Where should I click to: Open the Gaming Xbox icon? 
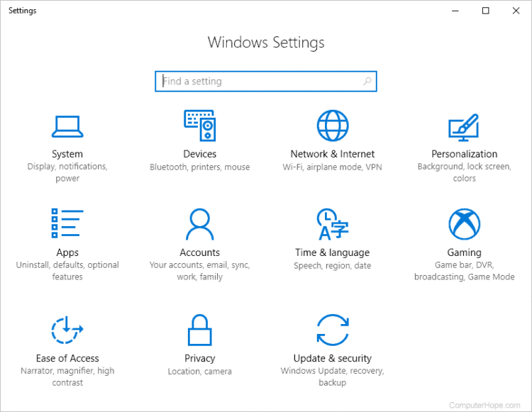[x=464, y=224]
